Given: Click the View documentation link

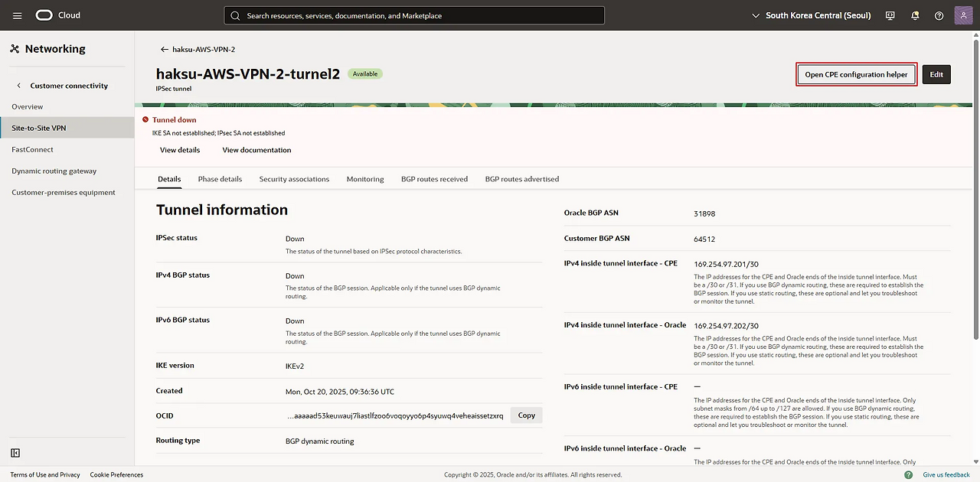Looking at the screenshot, I should coord(256,150).
